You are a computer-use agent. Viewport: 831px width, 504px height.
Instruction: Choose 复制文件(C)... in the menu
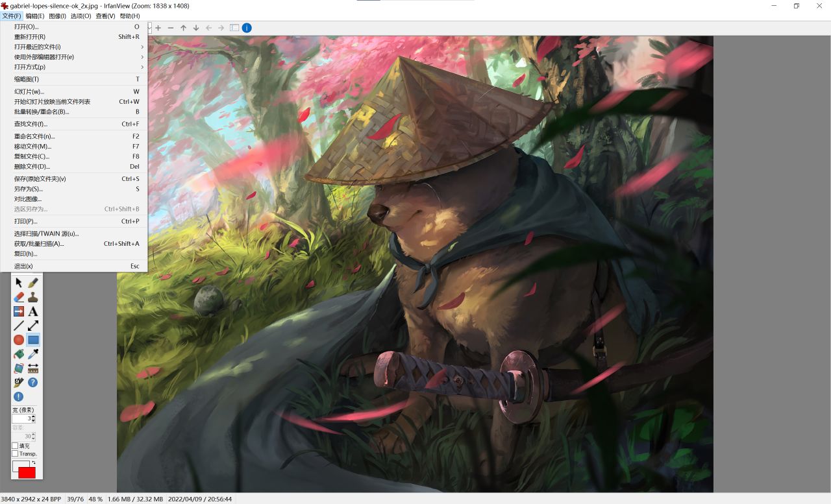(74, 156)
